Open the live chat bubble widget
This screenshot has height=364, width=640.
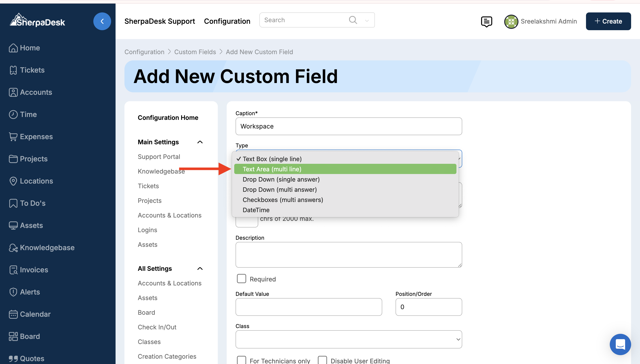(620, 344)
